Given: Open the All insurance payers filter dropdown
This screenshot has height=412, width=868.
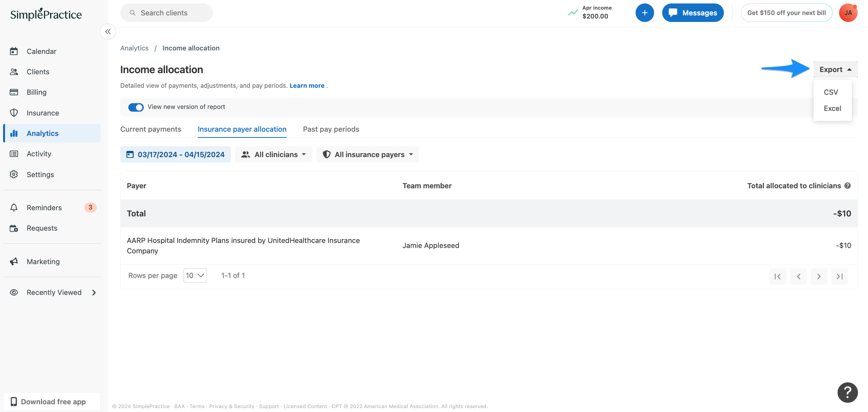Looking at the screenshot, I should 368,154.
